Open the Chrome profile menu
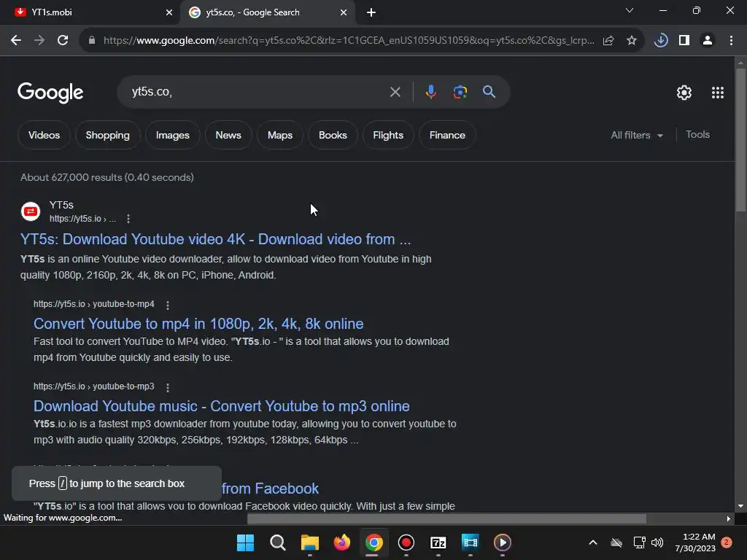 [708, 41]
